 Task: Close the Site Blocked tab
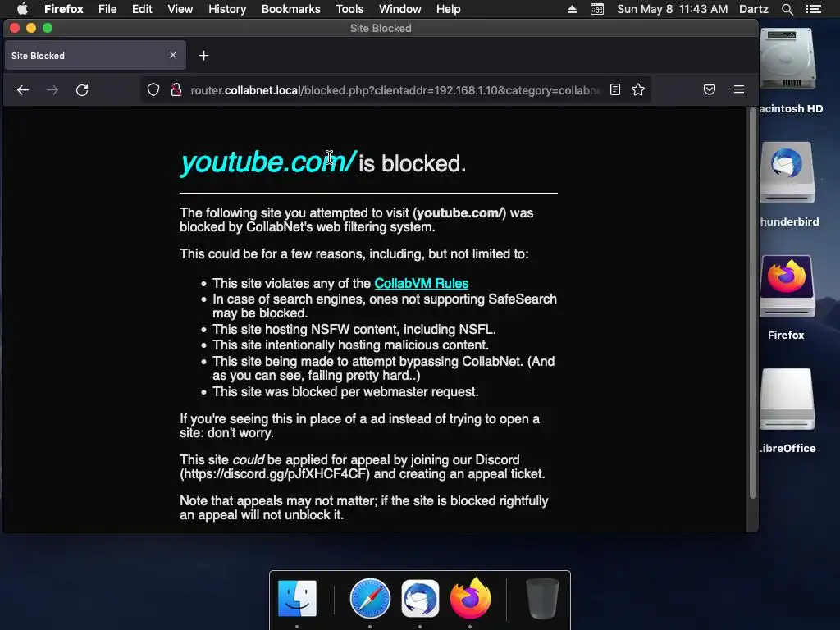pyautogui.click(x=172, y=55)
